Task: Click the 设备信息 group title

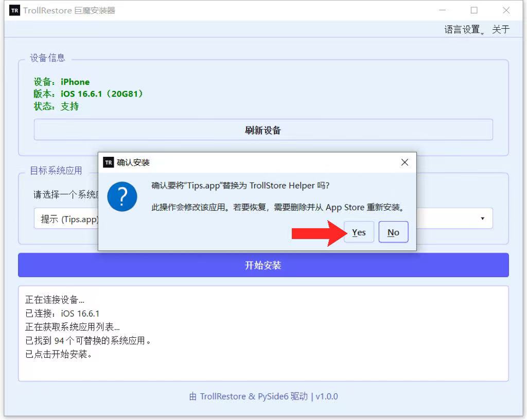Action: [x=47, y=58]
